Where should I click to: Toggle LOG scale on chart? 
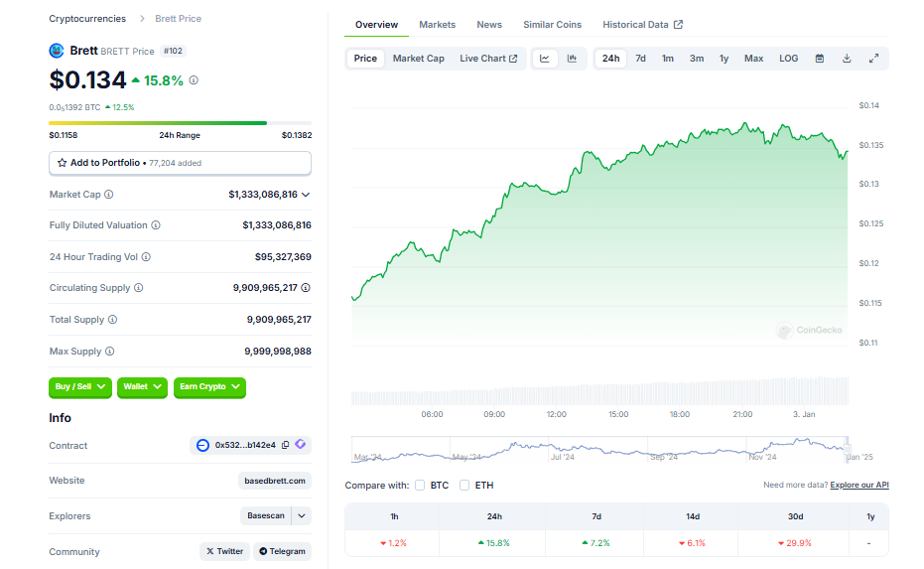point(788,59)
